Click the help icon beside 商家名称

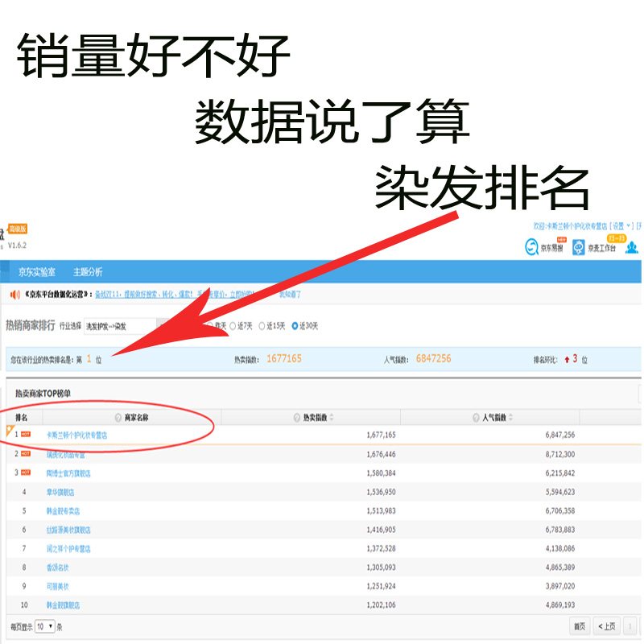coord(118,418)
